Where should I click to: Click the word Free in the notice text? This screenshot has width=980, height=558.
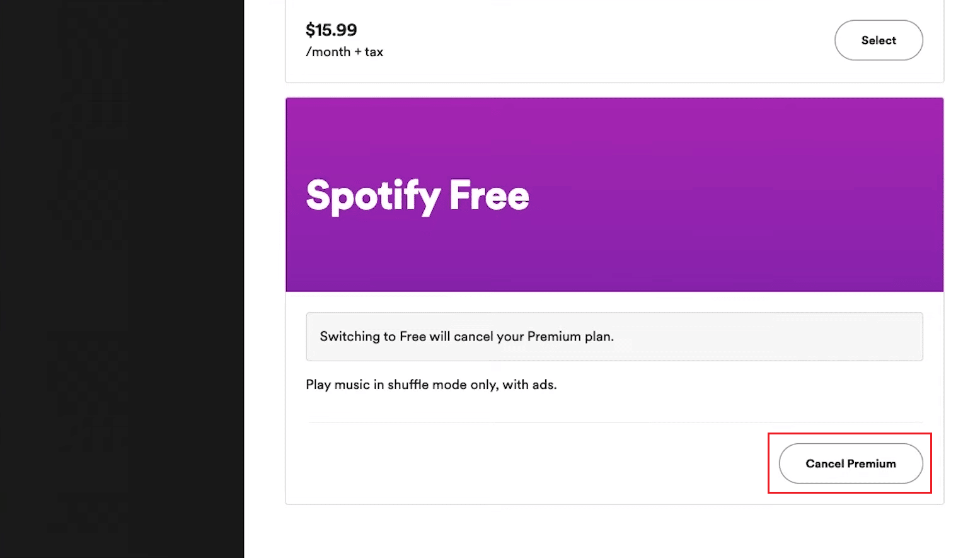pos(413,337)
